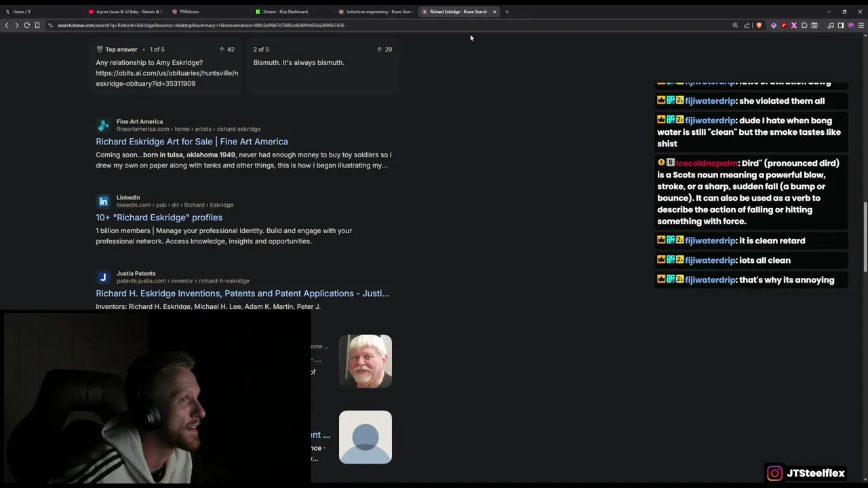Open the tab search icon in toolbar

point(814,25)
